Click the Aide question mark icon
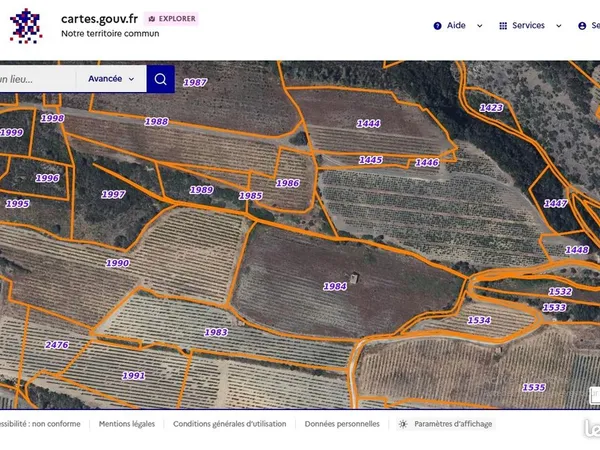 [x=437, y=26]
